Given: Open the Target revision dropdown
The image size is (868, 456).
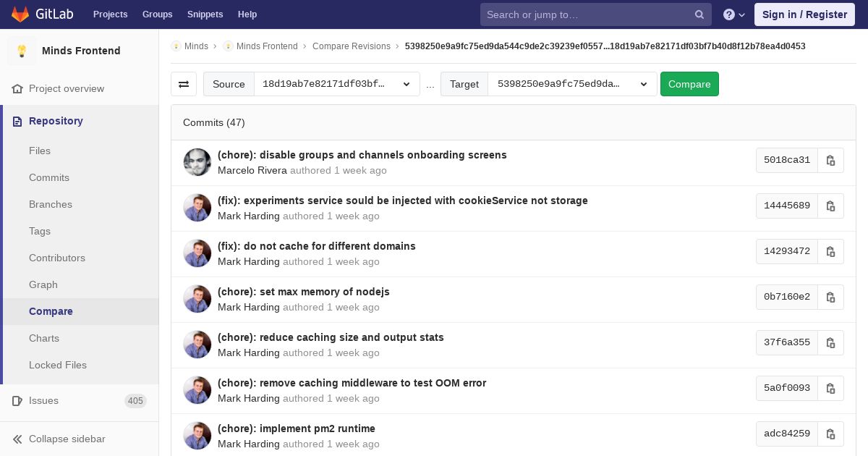Looking at the screenshot, I should click(x=572, y=84).
